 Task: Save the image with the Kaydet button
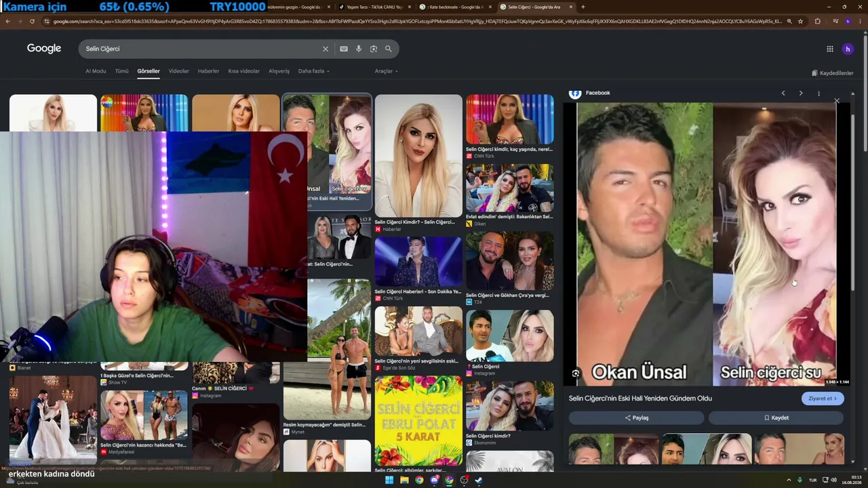coord(776,418)
